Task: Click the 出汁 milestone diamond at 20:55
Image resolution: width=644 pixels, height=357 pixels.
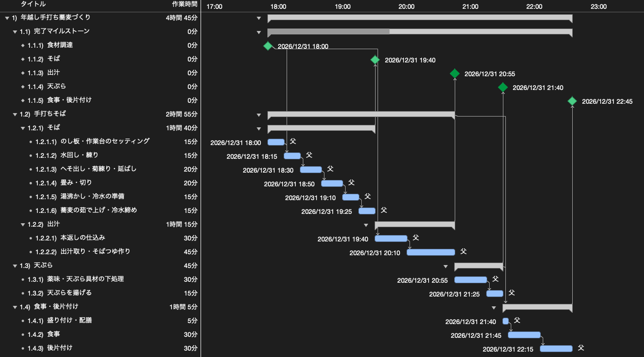Action: click(455, 73)
